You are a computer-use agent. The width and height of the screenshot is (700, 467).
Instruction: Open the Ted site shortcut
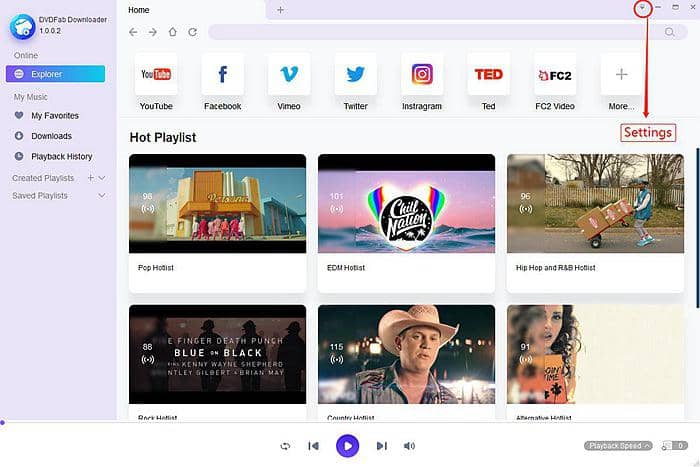point(488,75)
